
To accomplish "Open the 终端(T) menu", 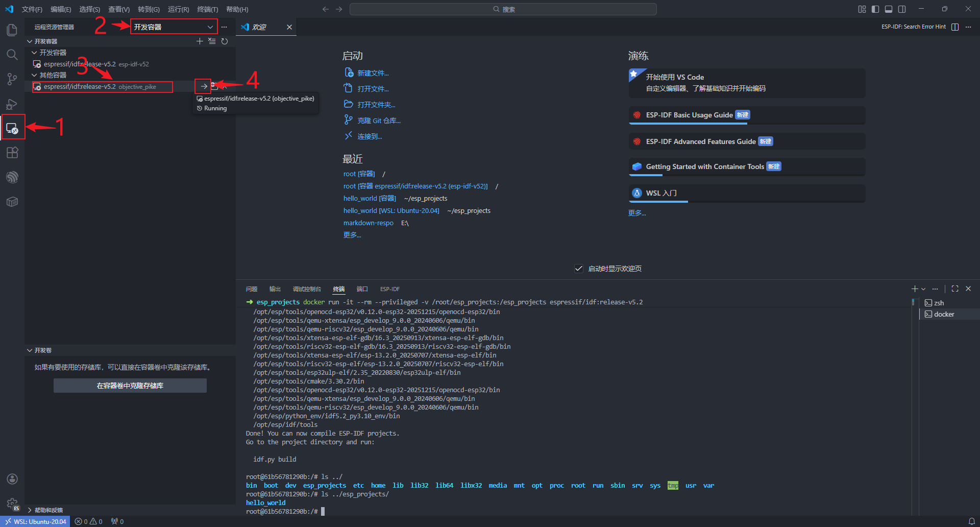I will [208, 9].
